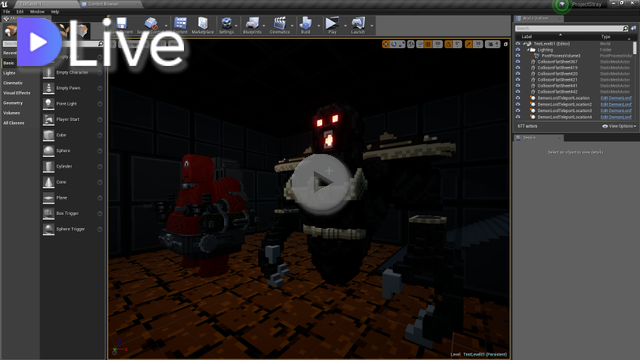Open the Source Control toolbar button
The width and height of the screenshot is (640, 360).
[150, 24]
